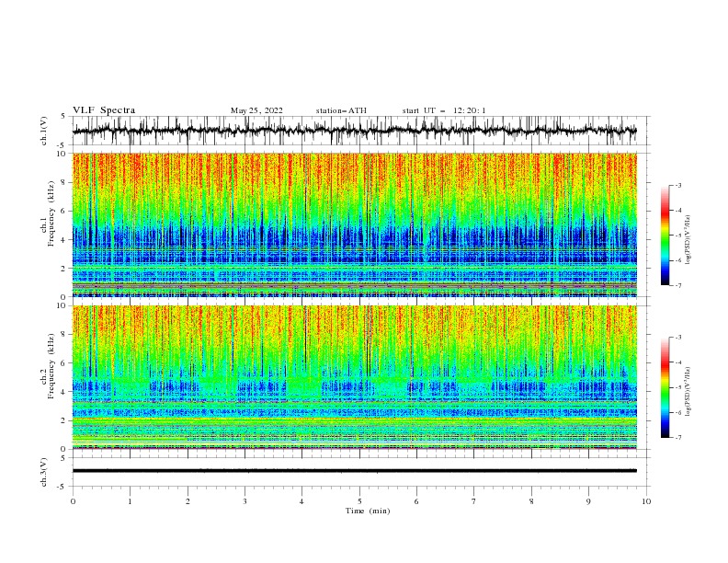Click the "-7" tick on ch.1 colorbar

point(677,285)
